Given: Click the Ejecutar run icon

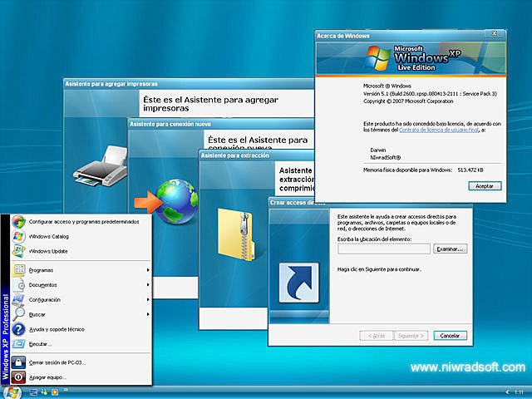Looking at the screenshot, I should pos(18,344).
